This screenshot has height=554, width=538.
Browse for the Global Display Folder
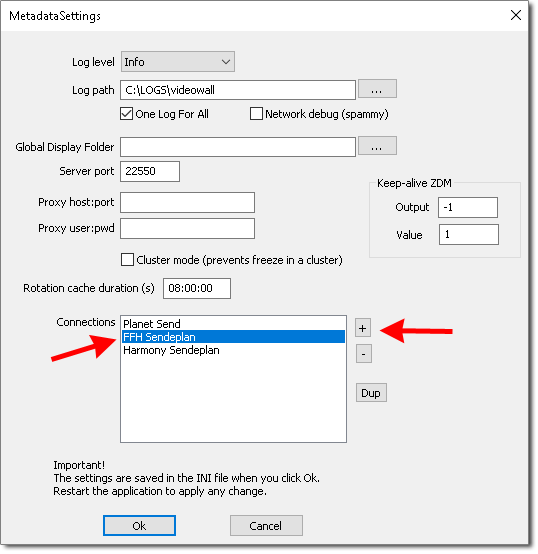pos(377,146)
